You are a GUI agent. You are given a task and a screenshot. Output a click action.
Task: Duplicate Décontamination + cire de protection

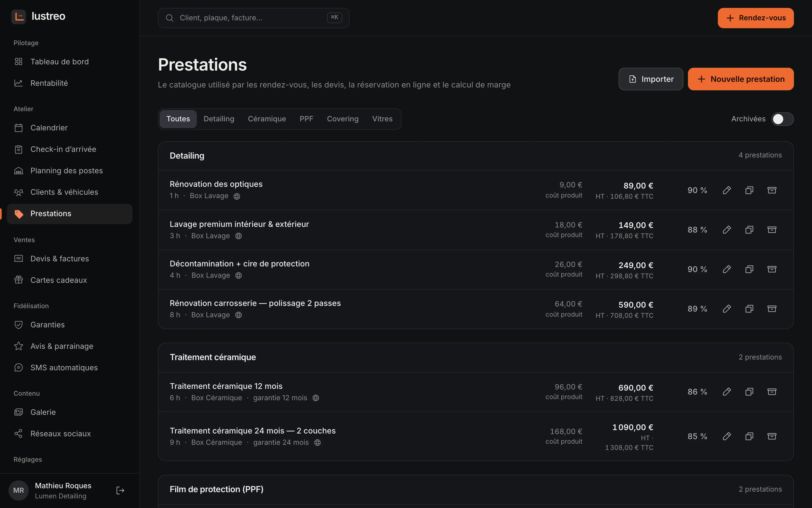click(749, 269)
